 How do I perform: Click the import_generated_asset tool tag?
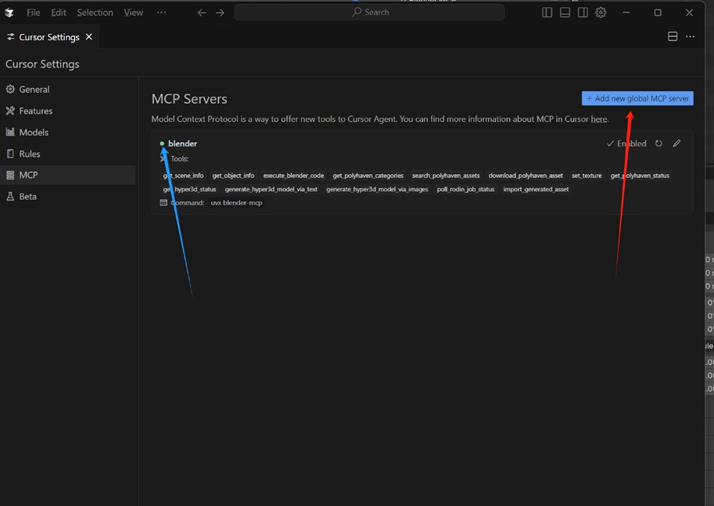pos(536,189)
